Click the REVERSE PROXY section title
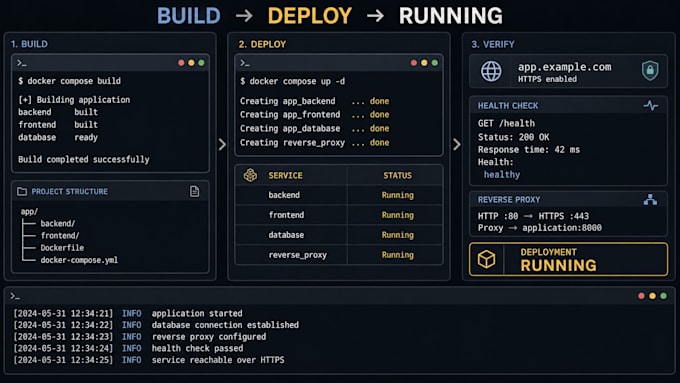Viewport: 680px width, 383px height. 509,200
